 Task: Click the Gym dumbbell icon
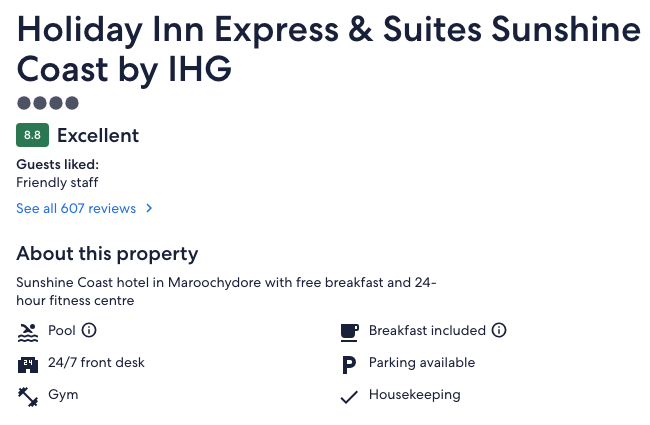(x=28, y=395)
